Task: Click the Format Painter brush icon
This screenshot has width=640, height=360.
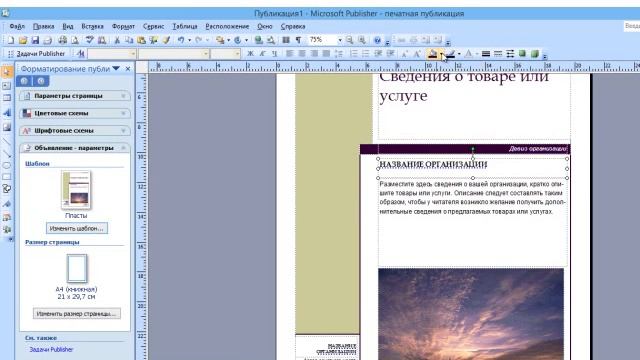Action: 166,40
